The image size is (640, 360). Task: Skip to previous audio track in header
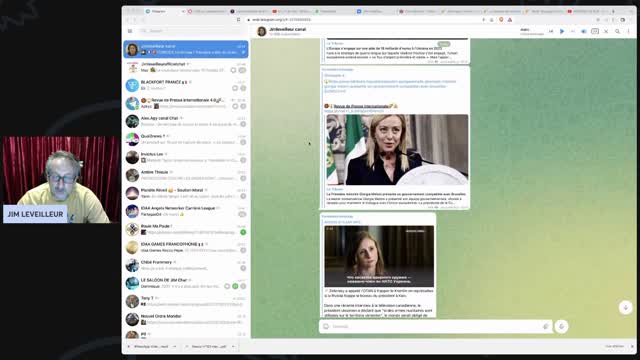pos(551,31)
